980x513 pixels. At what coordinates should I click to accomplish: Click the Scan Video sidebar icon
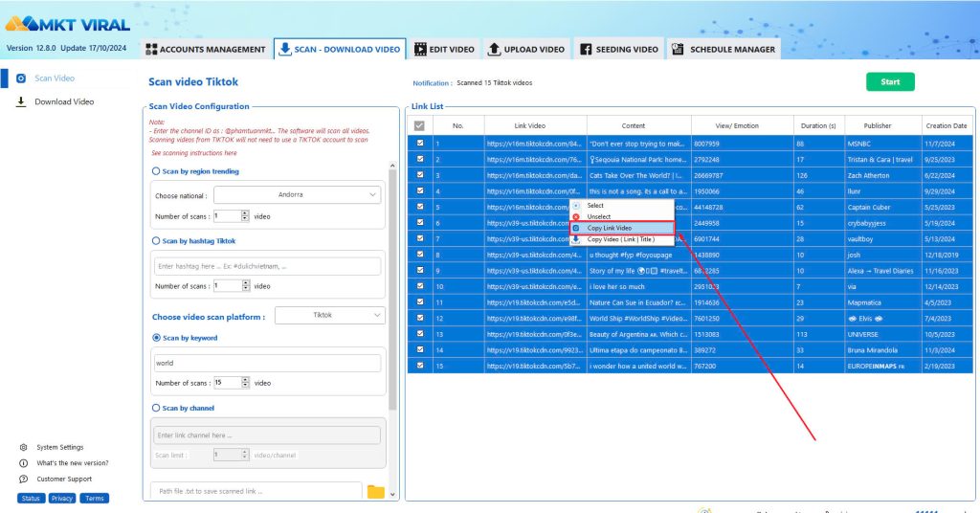pyautogui.click(x=21, y=78)
